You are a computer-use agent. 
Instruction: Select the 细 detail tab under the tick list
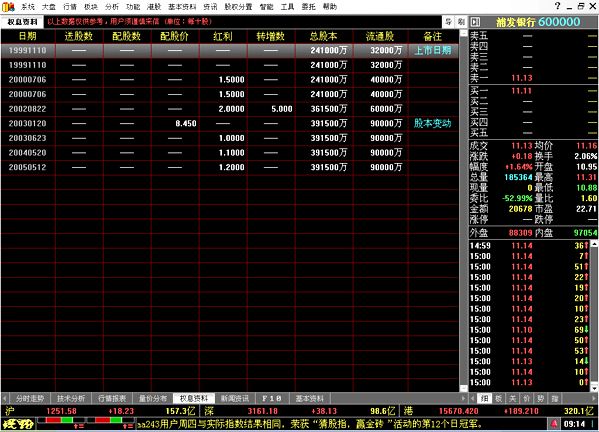click(484, 398)
